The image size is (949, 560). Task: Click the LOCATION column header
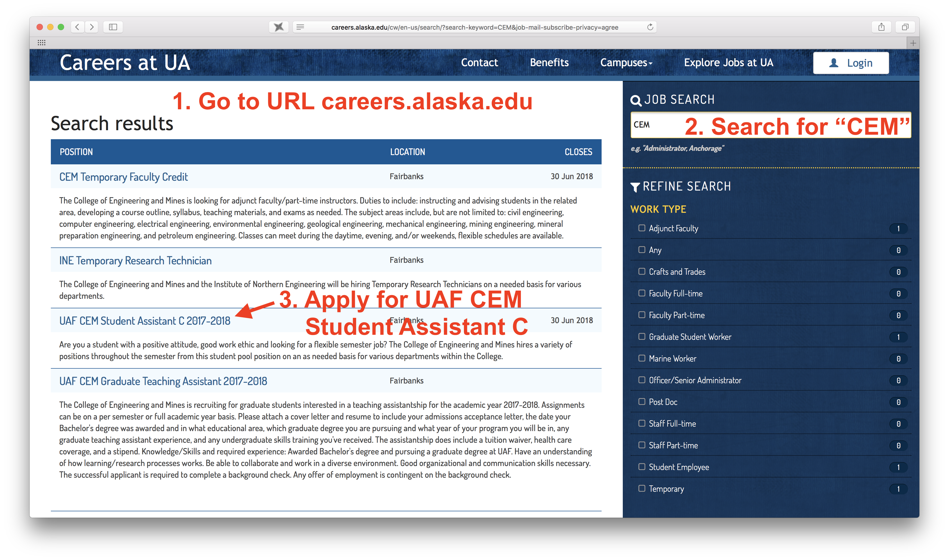click(x=407, y=152)
